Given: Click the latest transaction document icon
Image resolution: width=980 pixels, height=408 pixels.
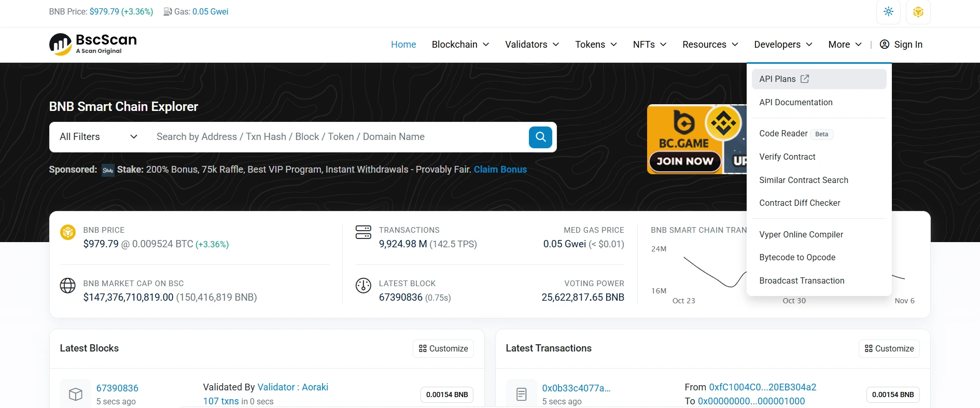Looking at the screenshot, I should pyautogui.click(x=522, y=394).
